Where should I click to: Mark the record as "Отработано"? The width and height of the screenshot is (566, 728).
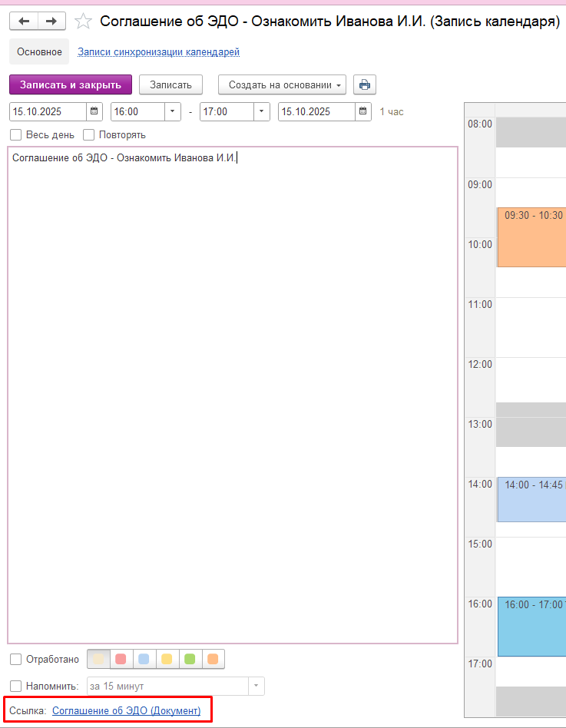click(16, 660)
